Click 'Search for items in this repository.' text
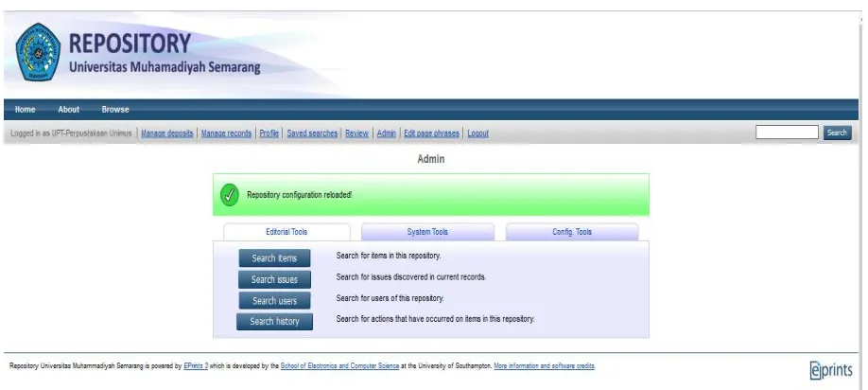 389,256
